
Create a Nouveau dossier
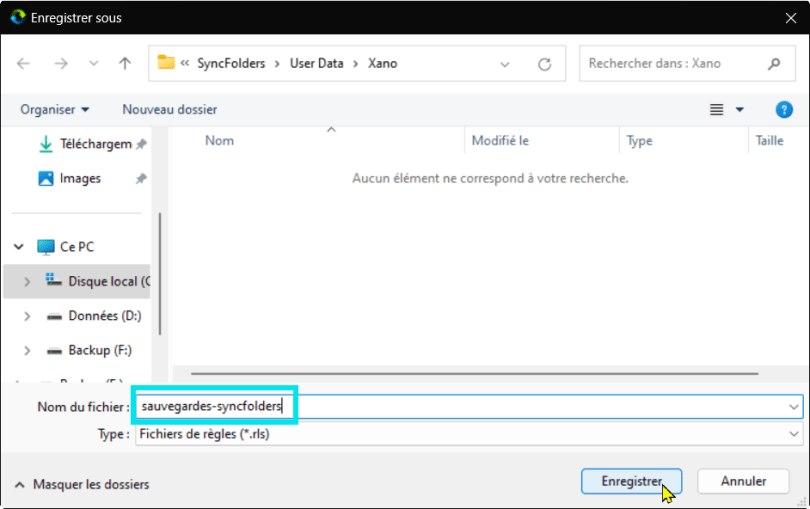[169, 110]
